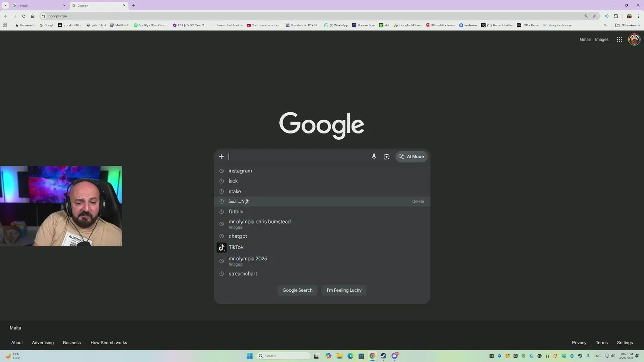The image size is (644, 362).
Task: Open the Spotify Web Player bookmark
Action: click(x=150, y=25)
